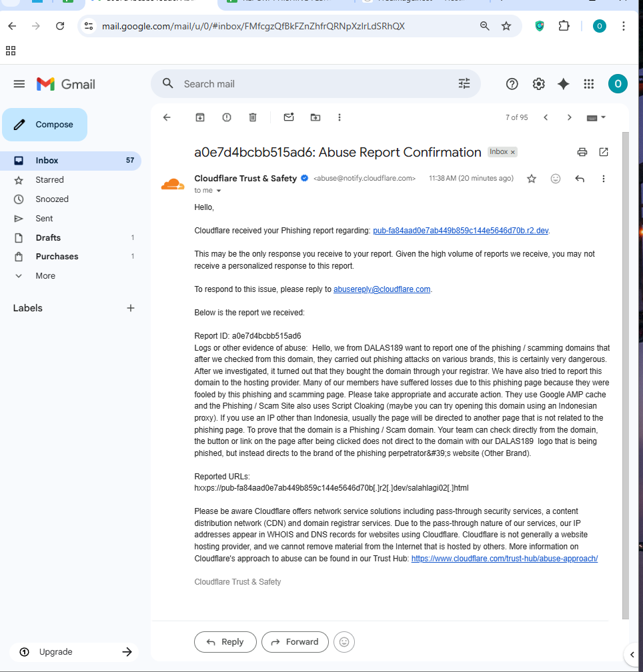Toggle the Gmail main menu hamburger
The height and width of the screenshot is (672, 643).
(19, 84)
